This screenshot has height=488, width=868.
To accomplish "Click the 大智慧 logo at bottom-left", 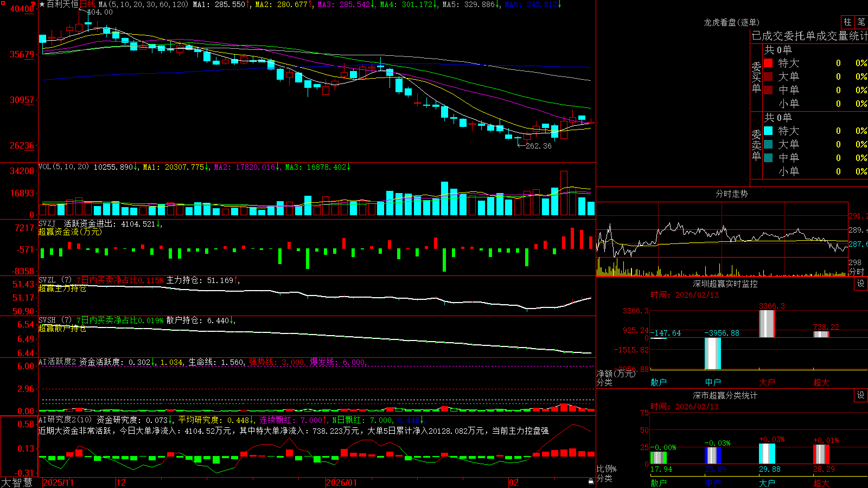I will [17, 482].
